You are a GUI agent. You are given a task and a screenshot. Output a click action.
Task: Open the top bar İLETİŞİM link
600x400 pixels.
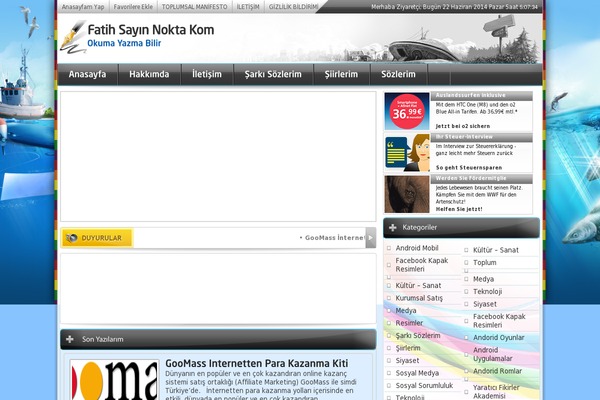248,7
